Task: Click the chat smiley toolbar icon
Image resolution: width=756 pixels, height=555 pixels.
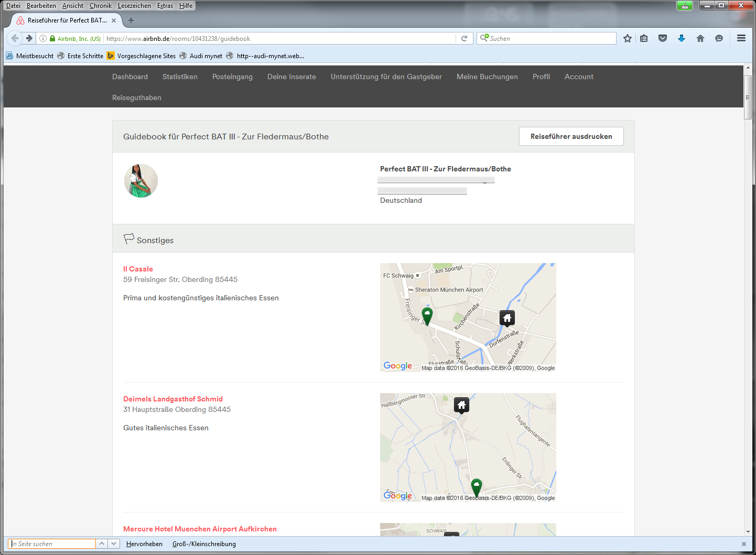Action: coord(719,38)
